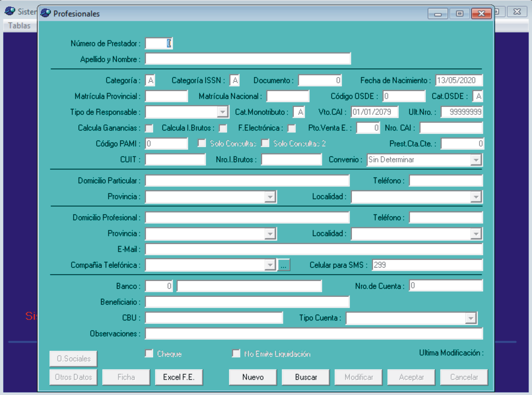
Task: Check the Solo Consultas 2 box
Action: (x=265, y=143)
